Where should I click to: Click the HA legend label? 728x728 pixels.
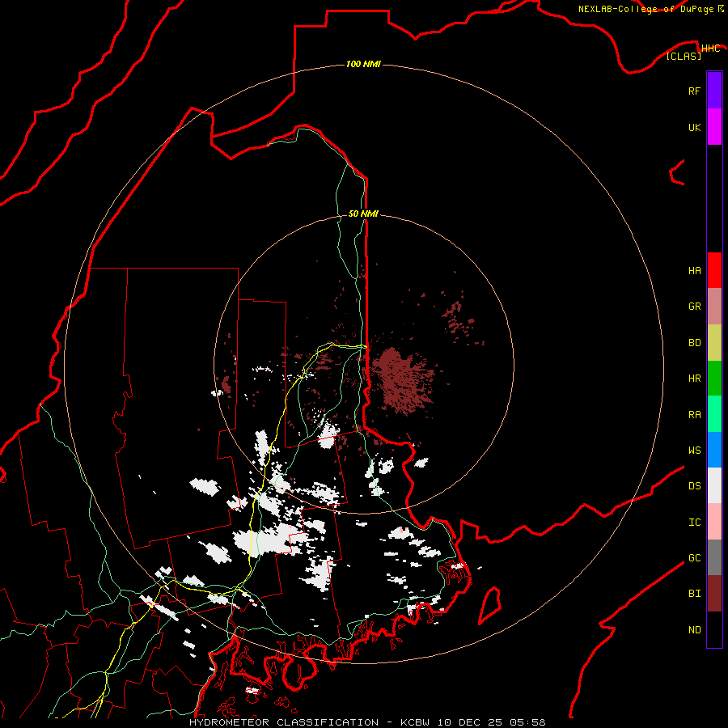(x=694, y=270)
